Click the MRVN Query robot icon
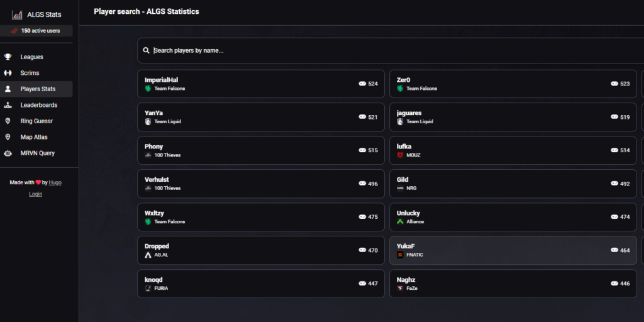This screenshot has height=322, width=644. (8, 153)
